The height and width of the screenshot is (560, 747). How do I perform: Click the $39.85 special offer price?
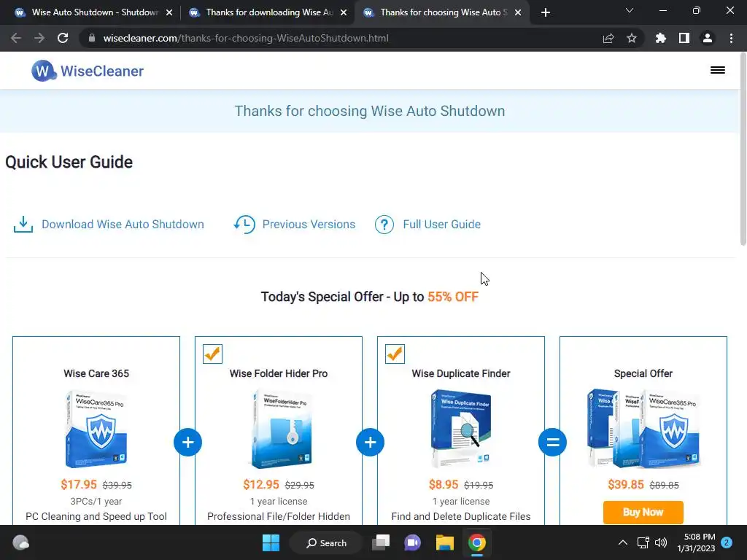pos(625,484)
